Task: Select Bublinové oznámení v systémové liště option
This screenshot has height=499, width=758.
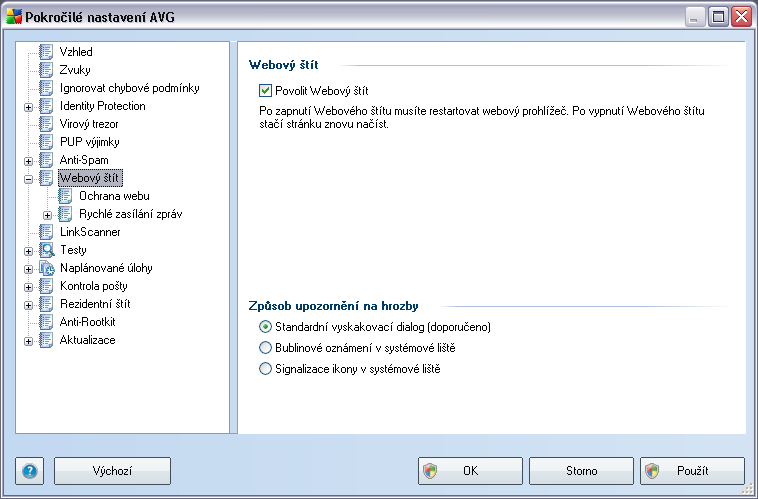Action: (x=265, y=348)
